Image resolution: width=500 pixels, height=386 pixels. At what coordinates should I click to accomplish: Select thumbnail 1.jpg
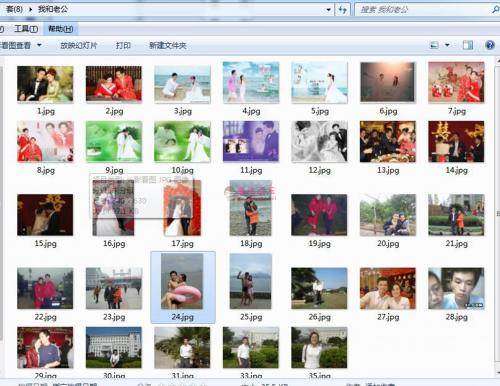pyautogui.click(x=45, y=84)
